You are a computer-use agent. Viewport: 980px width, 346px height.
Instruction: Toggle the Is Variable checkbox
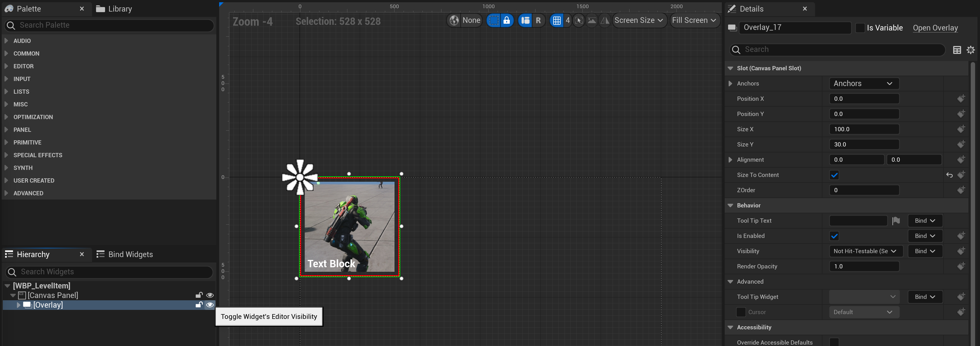860,28
